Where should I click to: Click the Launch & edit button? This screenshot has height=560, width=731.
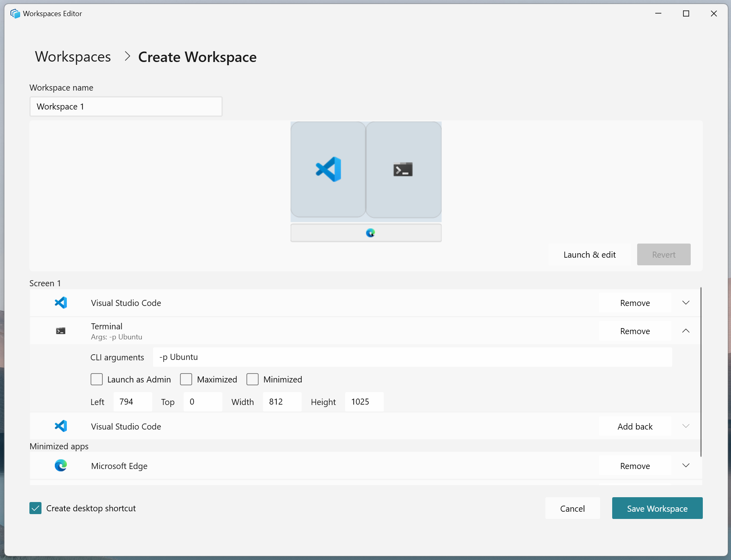coord(589,254)
